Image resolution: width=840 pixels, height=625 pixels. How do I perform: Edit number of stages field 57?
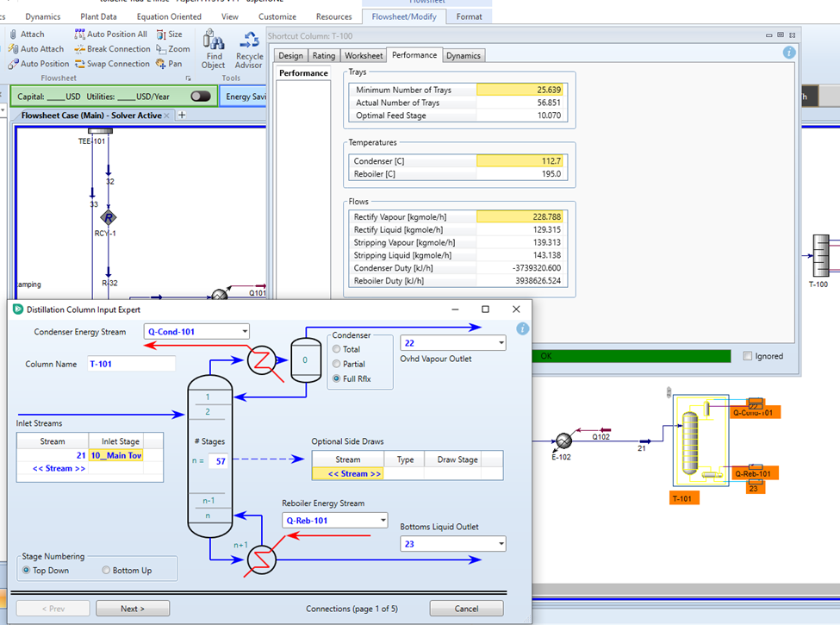(x=218, y=461)
